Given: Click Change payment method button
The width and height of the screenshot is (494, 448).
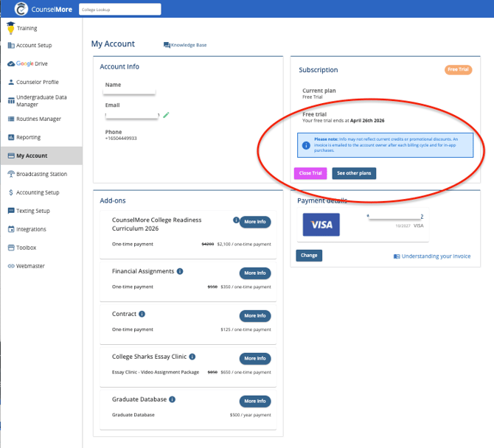Looking at the screenshot, I should pyautogui.click(x=309, y=256).
